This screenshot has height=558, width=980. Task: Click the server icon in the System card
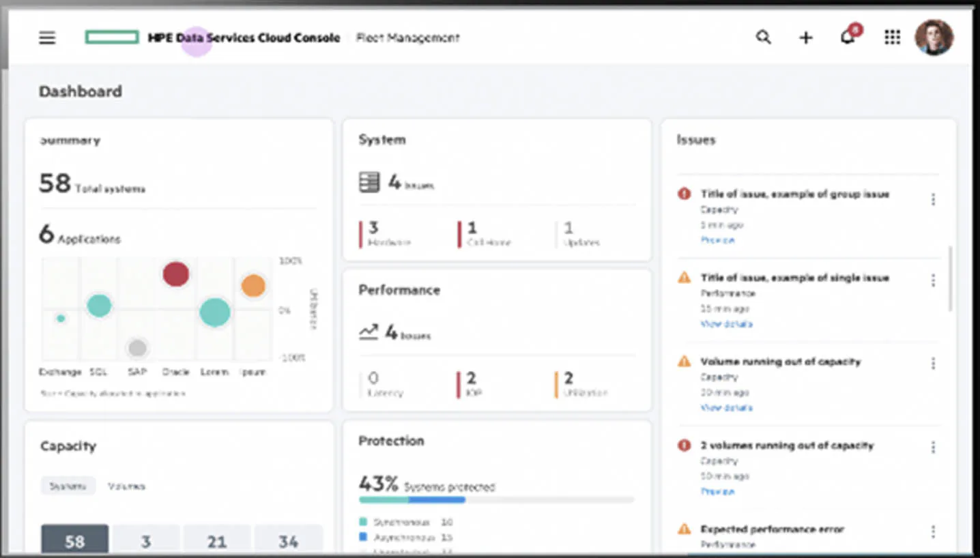click(369, 182)
